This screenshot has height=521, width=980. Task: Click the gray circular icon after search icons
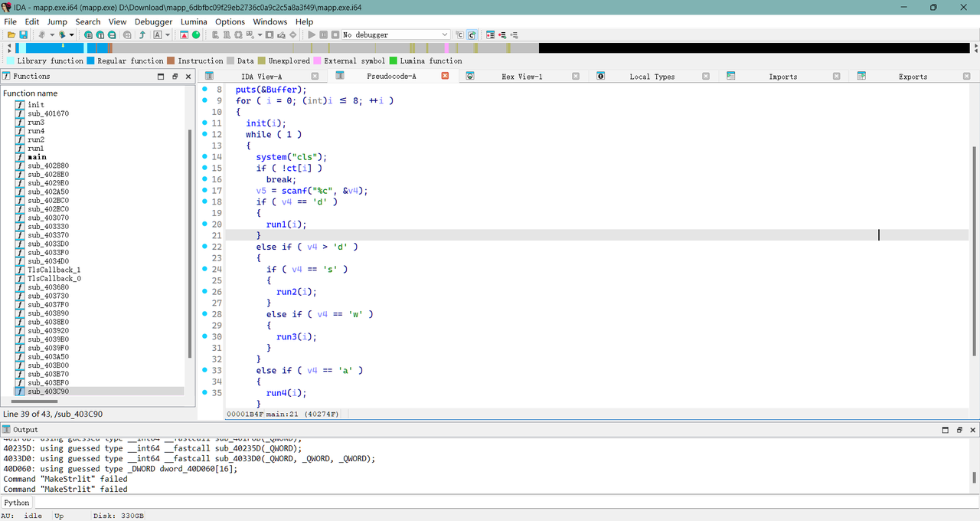click(x=127, y=34)
